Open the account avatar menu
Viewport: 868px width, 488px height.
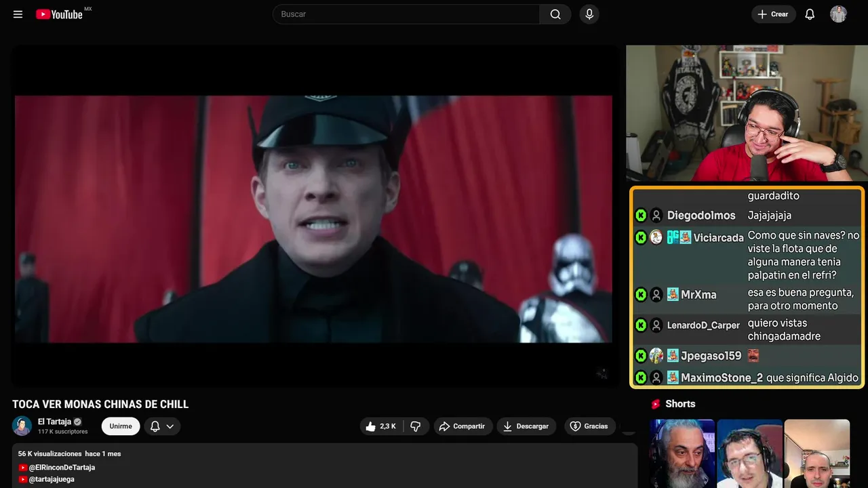point(839,14)
